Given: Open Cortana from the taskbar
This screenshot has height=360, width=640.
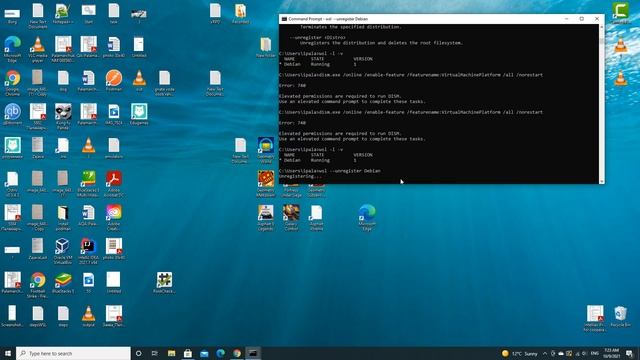Looking at the screenshot, I should coord(138,353).
